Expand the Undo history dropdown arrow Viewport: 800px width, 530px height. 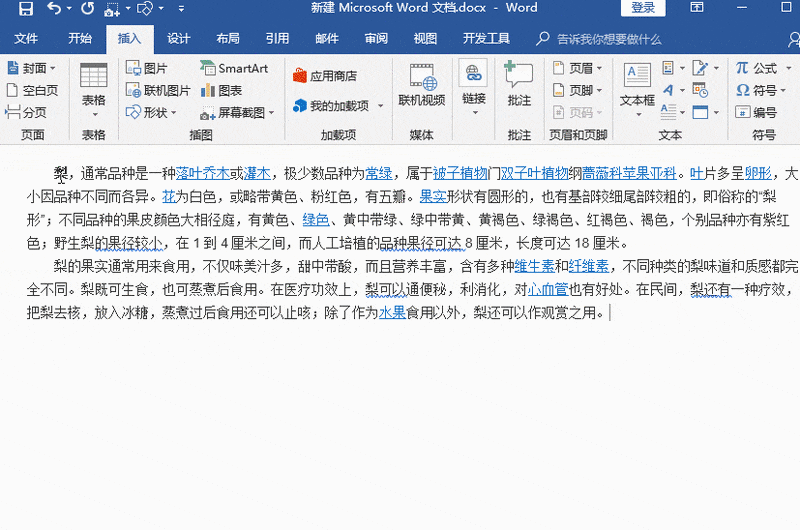tap(69, 8)
